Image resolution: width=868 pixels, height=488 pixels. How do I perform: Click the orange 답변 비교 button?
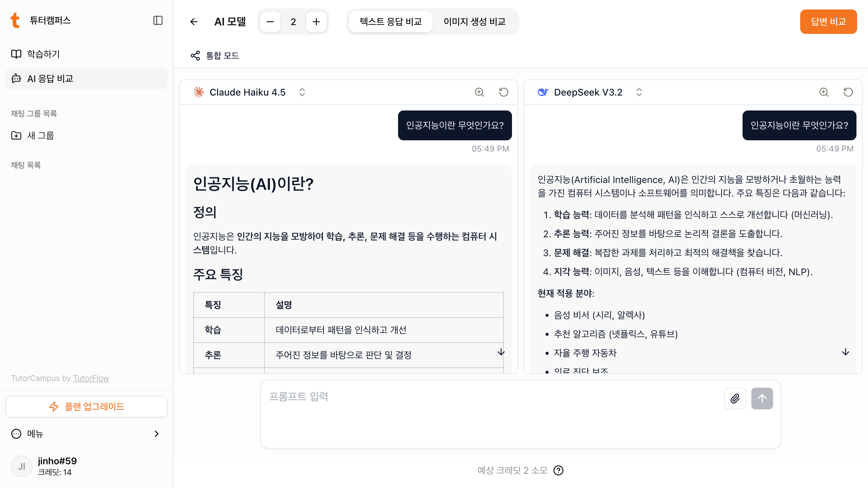point(828,22)
